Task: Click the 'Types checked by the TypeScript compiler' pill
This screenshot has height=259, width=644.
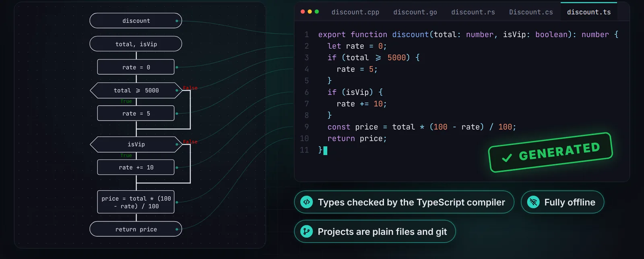Action: [404, 202]
